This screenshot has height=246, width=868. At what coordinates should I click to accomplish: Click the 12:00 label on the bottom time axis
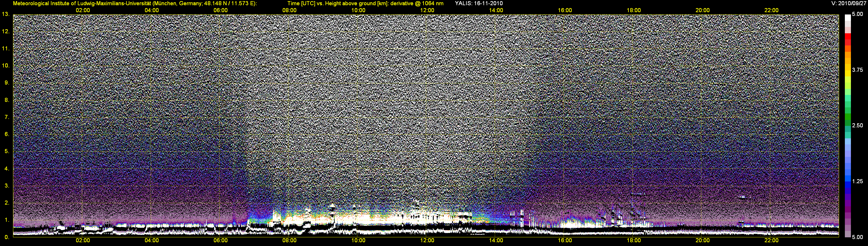pyautogui.click(x=427, y=241)
